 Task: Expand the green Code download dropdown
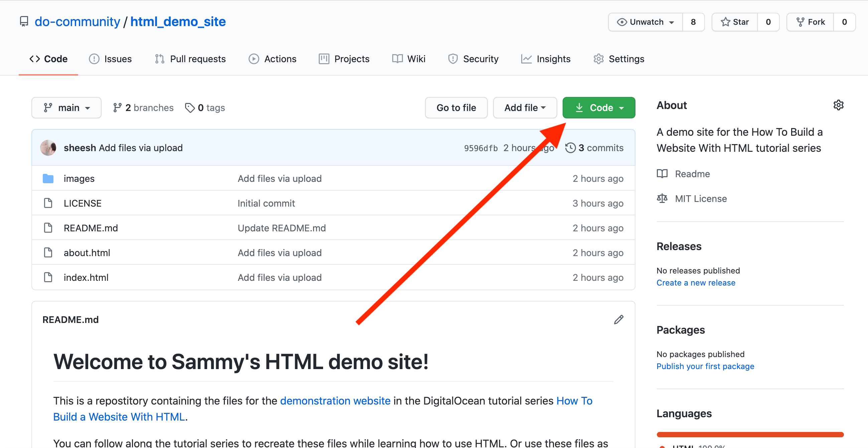click(599, 108)
